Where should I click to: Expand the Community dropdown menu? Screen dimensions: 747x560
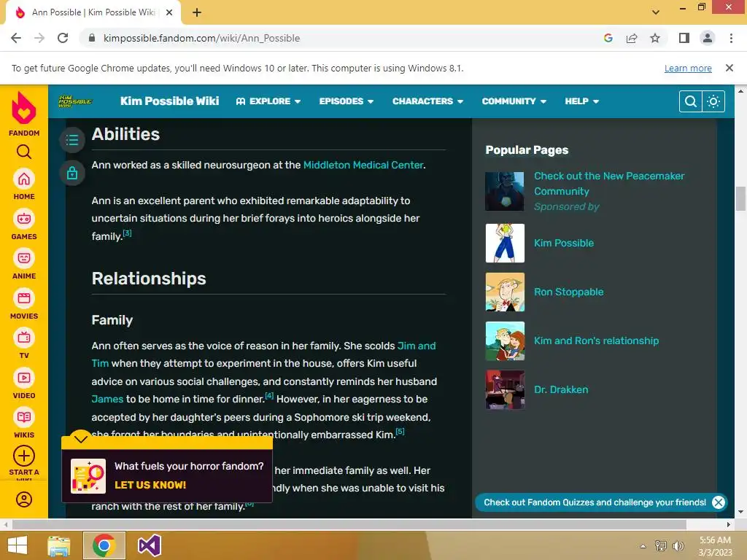[514, 101]
